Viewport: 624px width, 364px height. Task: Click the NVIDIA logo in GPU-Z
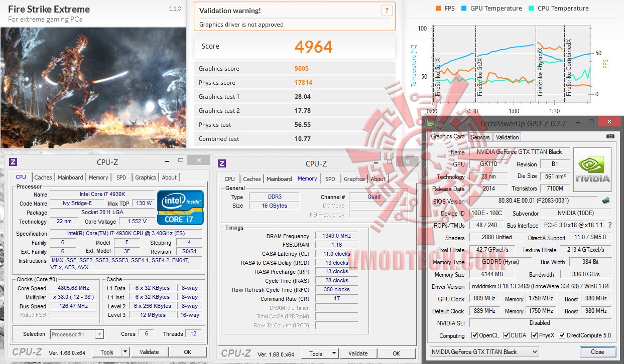592,170
